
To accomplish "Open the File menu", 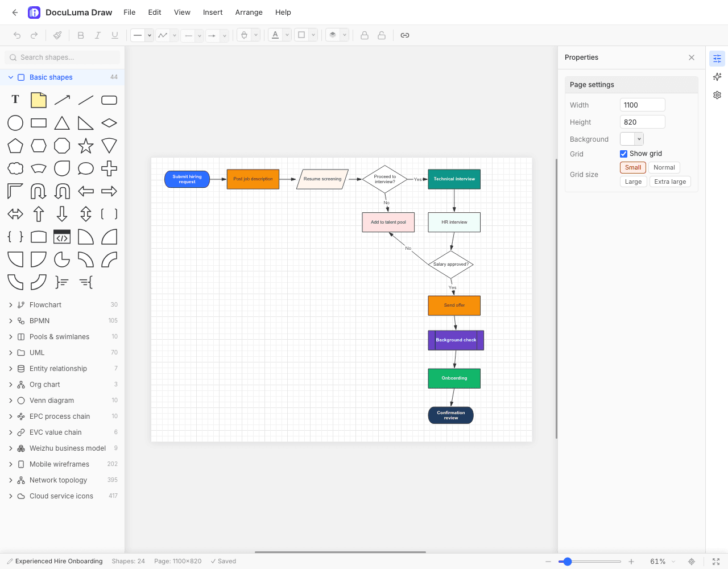I will tap(130, 12).
